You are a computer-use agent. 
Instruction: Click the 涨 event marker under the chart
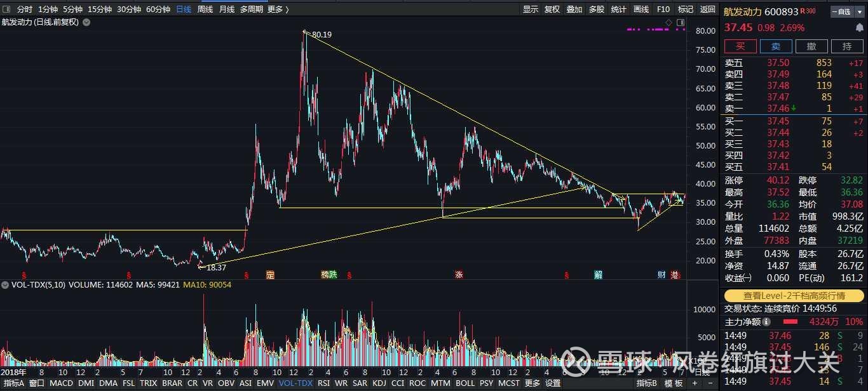click(459, 275)
